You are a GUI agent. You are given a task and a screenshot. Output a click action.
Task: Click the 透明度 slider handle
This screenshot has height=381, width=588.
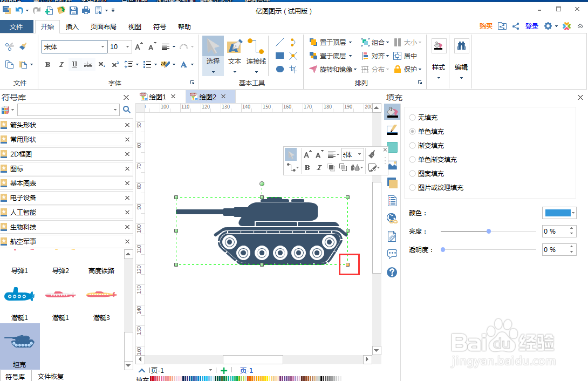point(443,249)
